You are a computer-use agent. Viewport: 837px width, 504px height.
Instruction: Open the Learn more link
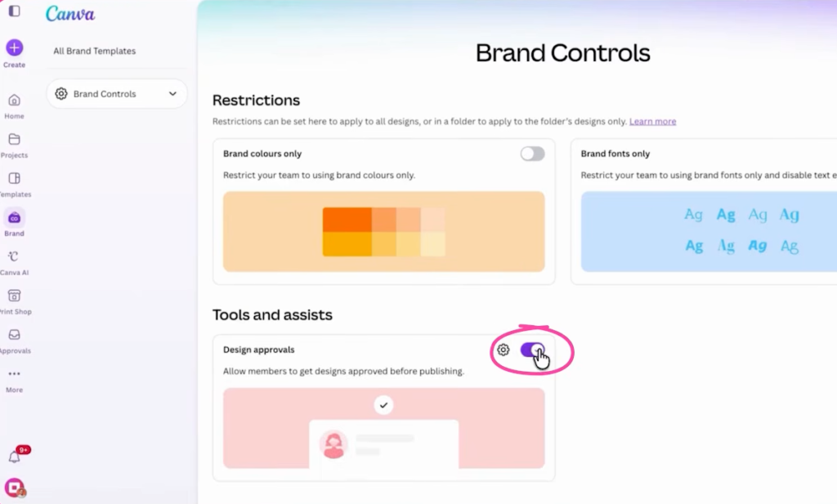pos(652,122)
